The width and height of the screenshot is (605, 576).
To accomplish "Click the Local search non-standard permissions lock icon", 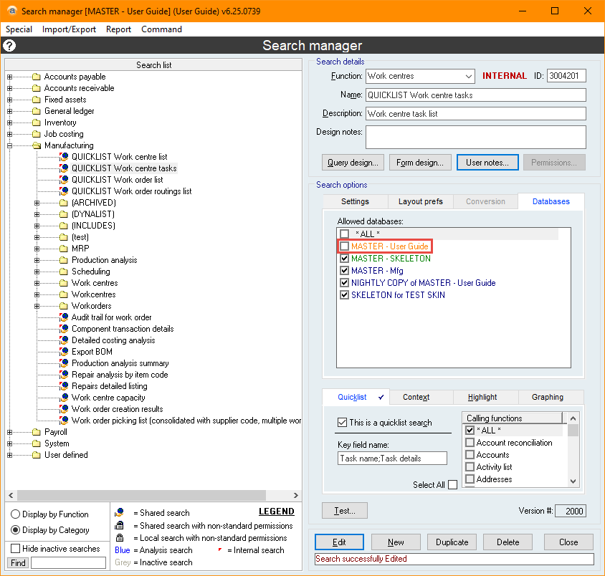I will coord(120,538).
